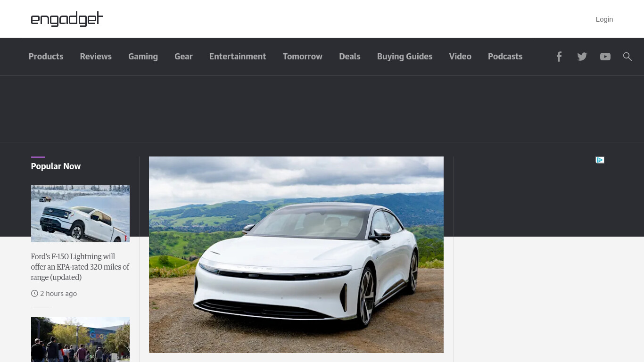644x362 pixels.
Task: Go to the Gaming section
Action: click(x=143, y=57)
